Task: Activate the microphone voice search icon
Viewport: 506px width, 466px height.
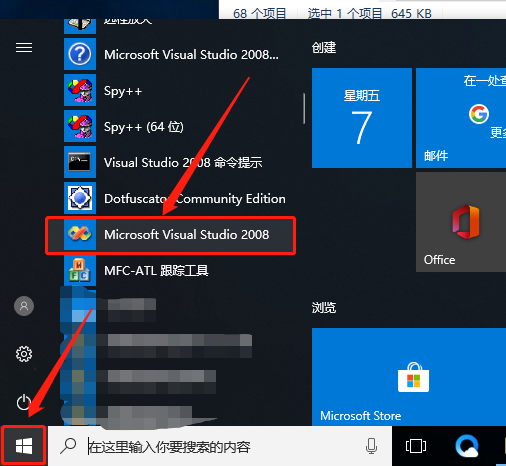Action: [371, 446]
